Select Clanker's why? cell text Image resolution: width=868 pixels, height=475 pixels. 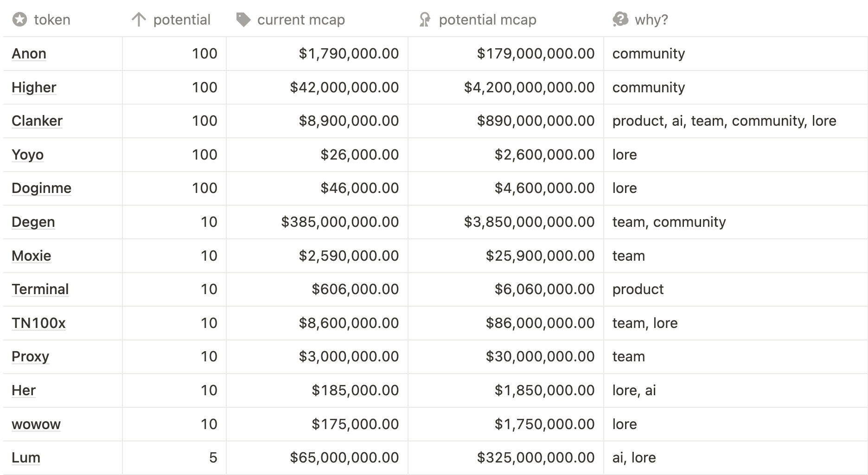pyautogui.click(x=724, y=121)
